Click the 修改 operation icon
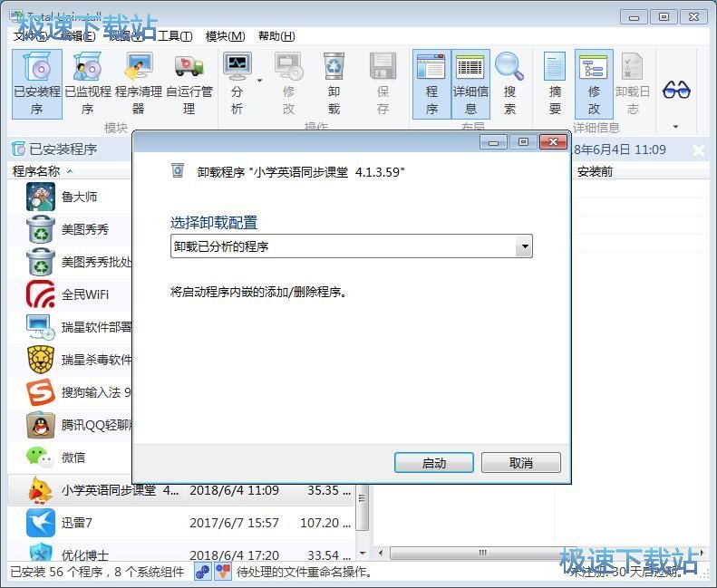The width and height of the screenshot is (717, 588). point(288,84)
